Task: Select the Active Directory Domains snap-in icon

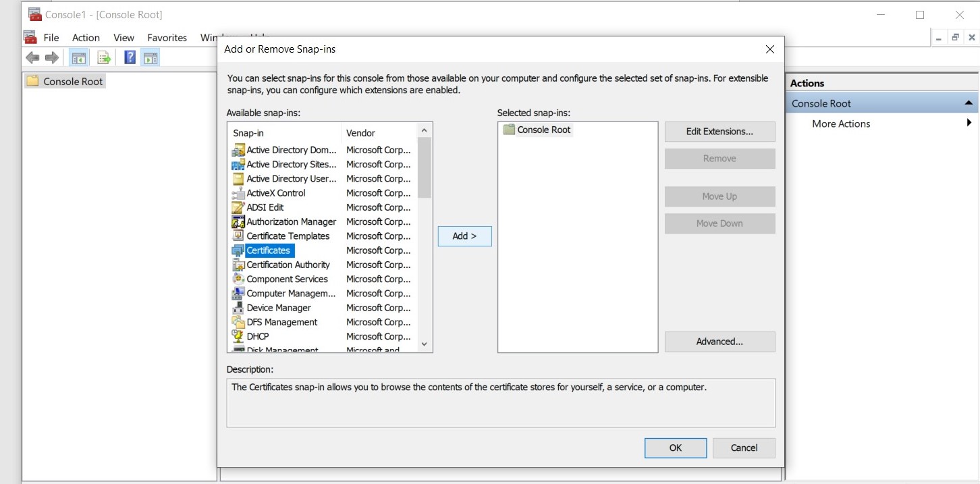Action: (x=238, y=150)
